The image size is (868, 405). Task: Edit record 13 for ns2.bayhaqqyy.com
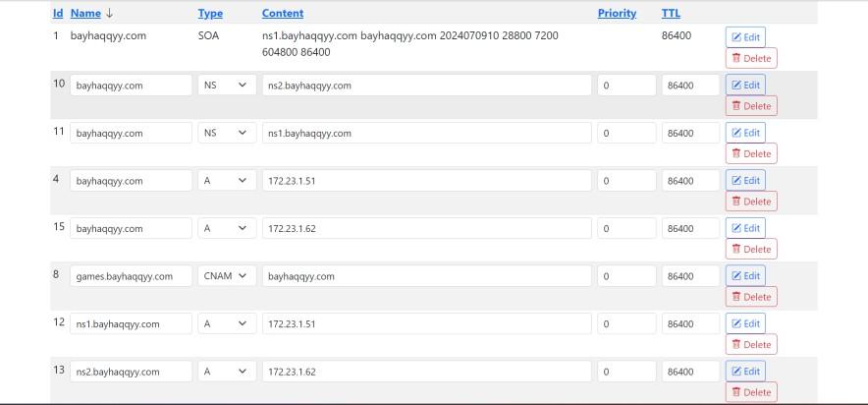[745, 372]
